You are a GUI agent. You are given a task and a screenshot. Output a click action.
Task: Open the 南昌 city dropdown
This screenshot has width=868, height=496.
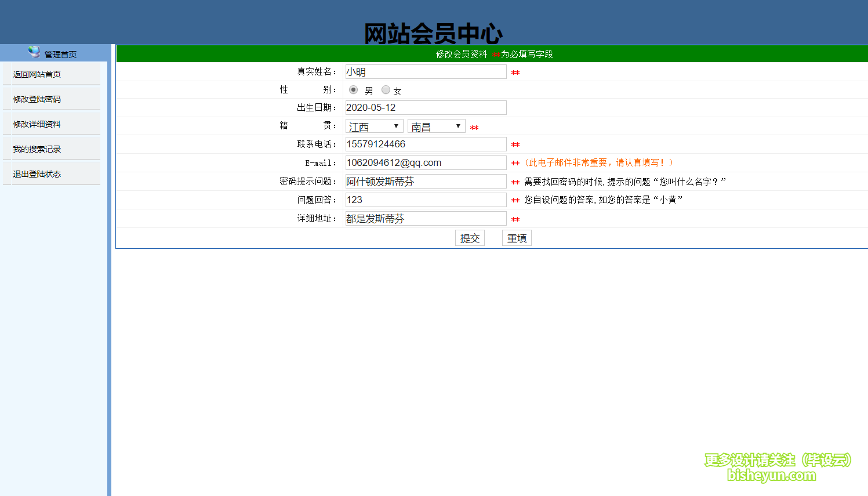tap(437, 126)
